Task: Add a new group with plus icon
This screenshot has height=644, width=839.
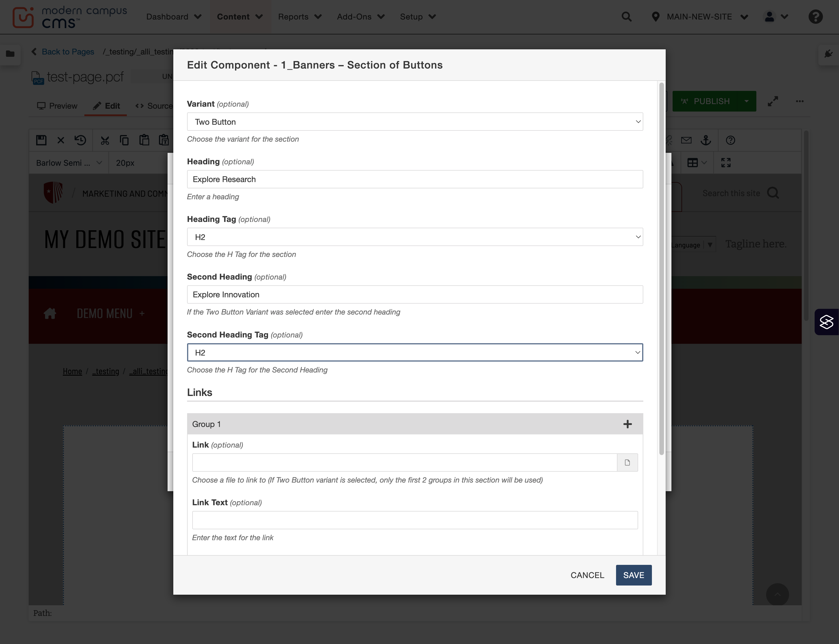Action: coord(628,424)
